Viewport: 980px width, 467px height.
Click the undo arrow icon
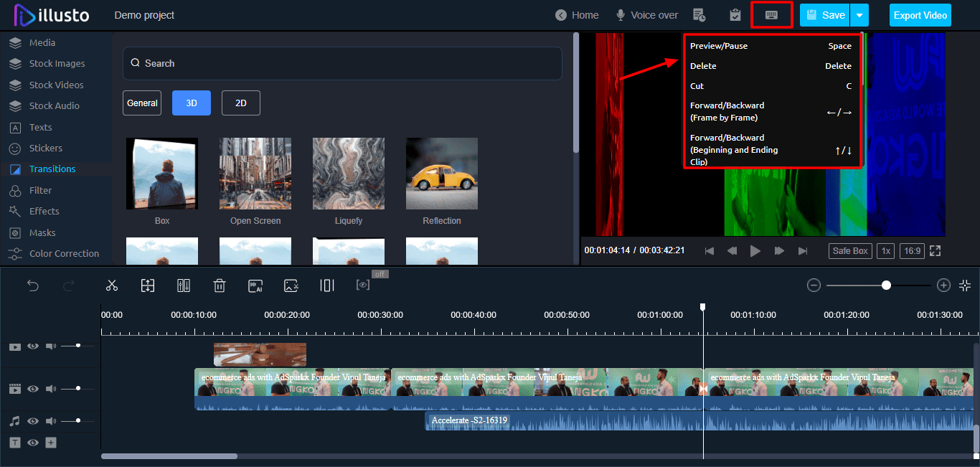[x=33, y=286]
